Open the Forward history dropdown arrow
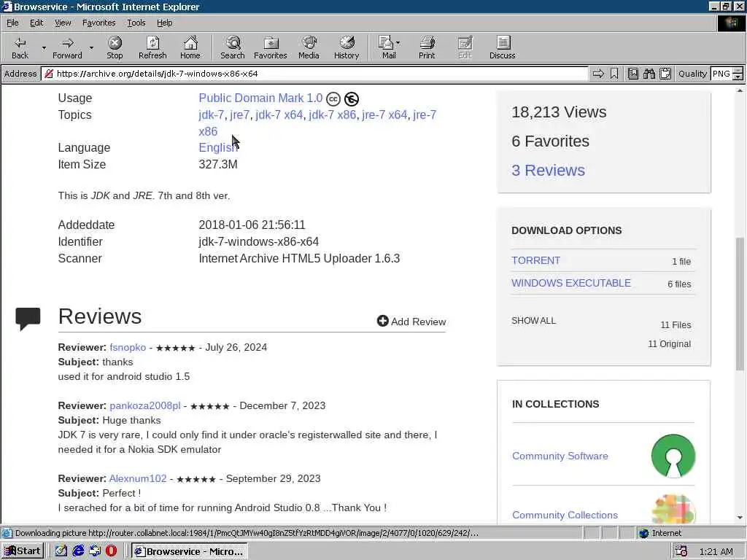Screen dimensions: 747x560 click(x=91, y=47)
